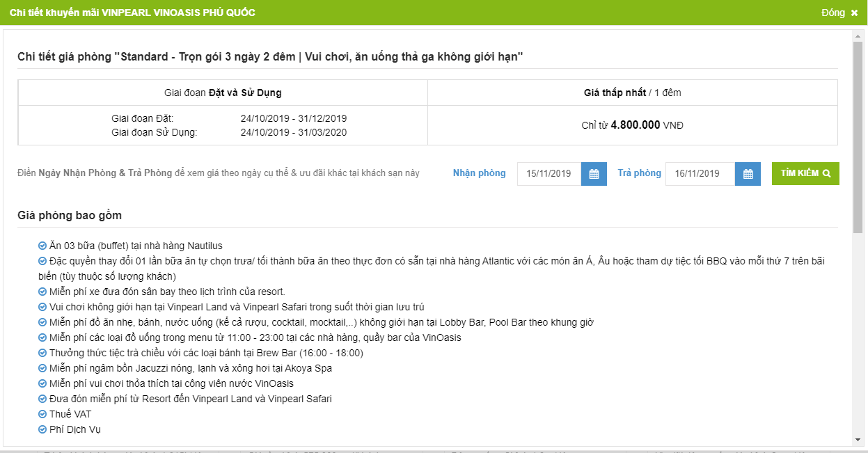Click check icon beside Phí Dịch Vụ

pyautogui.click(x=42, y=429)
